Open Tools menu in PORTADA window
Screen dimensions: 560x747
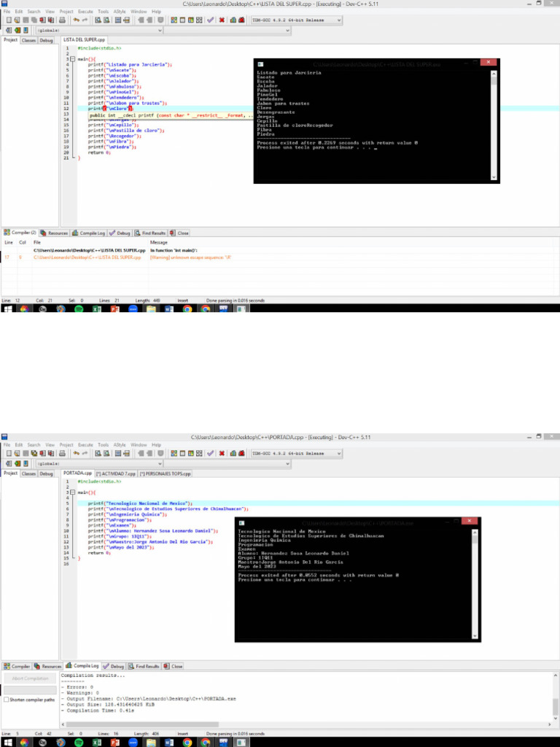104,444
